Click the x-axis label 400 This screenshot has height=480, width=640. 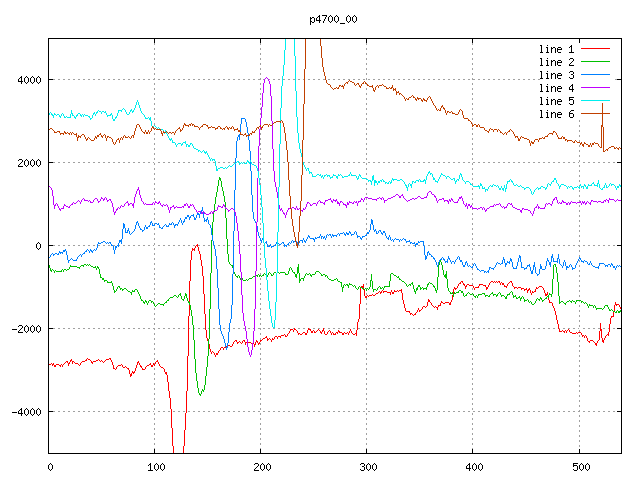[x=474, y=467]
